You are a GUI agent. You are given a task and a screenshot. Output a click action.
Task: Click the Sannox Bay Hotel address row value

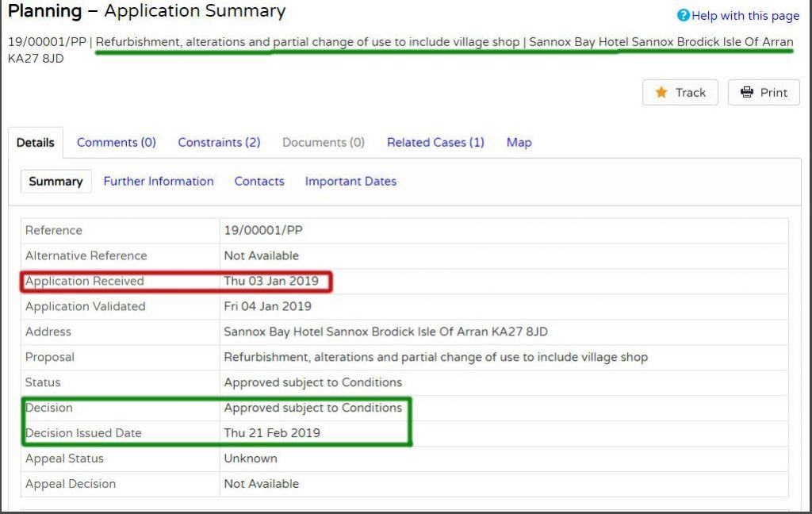click(385, 332)
